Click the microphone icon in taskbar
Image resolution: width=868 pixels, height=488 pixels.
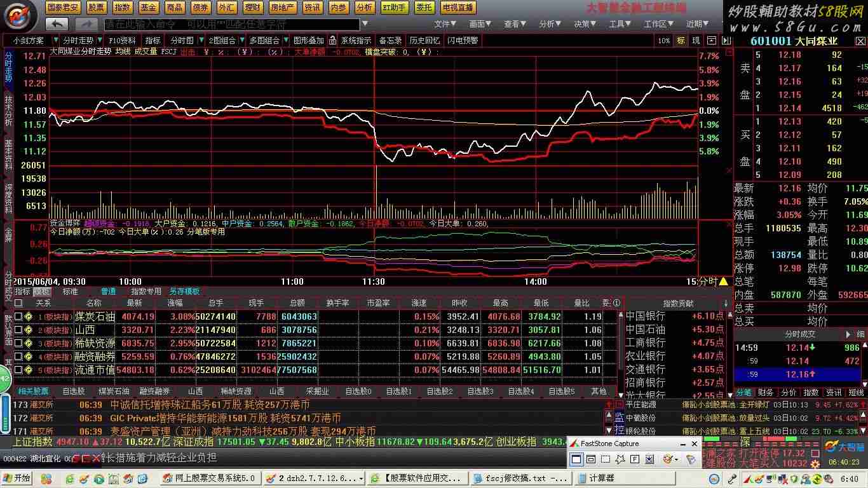[x=733, y=478]
